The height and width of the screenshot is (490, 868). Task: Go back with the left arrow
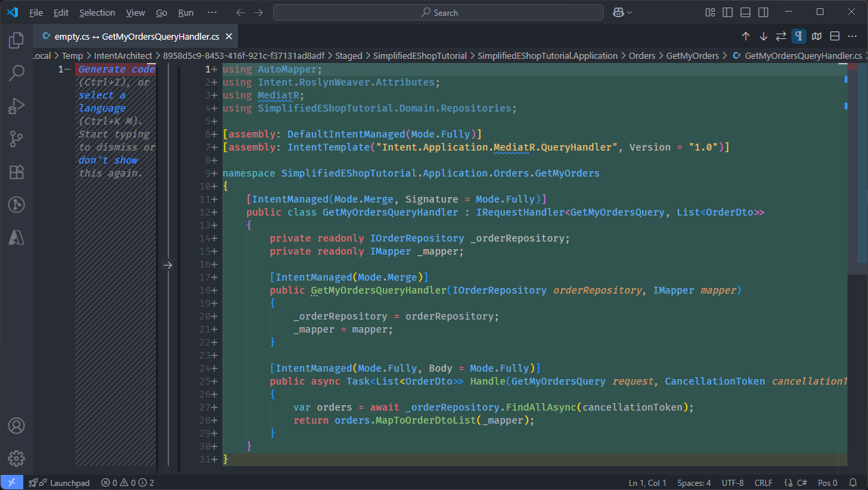click(240, 12)
